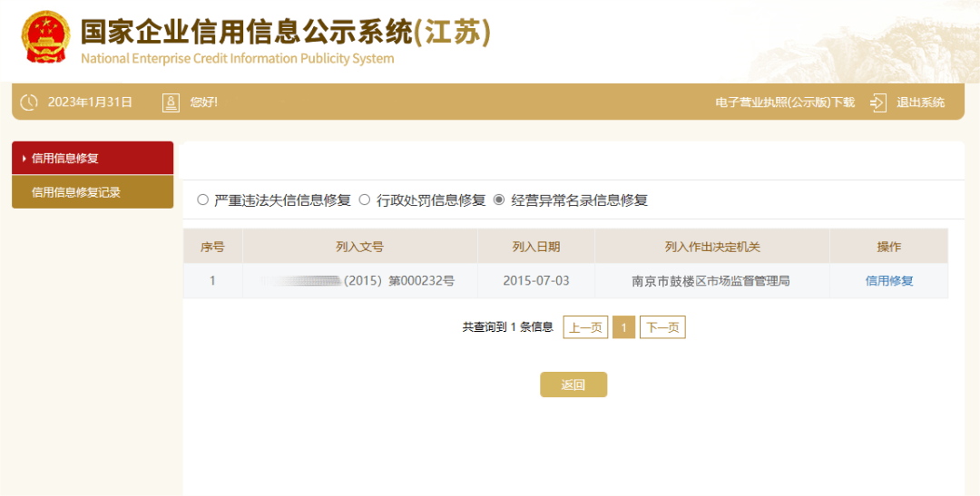Click the 退出系统 text link
980x496 pixels.
pos(920,102)
